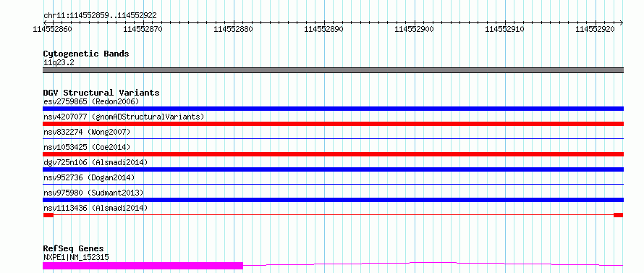Click variant label nsv975980 (Sudmant2013)
The image size is (644, 273).
tap(93, 193)
